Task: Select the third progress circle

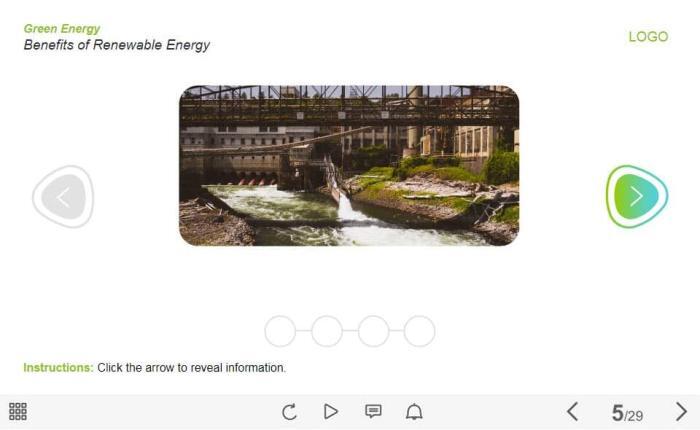Action: click(x=373, y=331)
